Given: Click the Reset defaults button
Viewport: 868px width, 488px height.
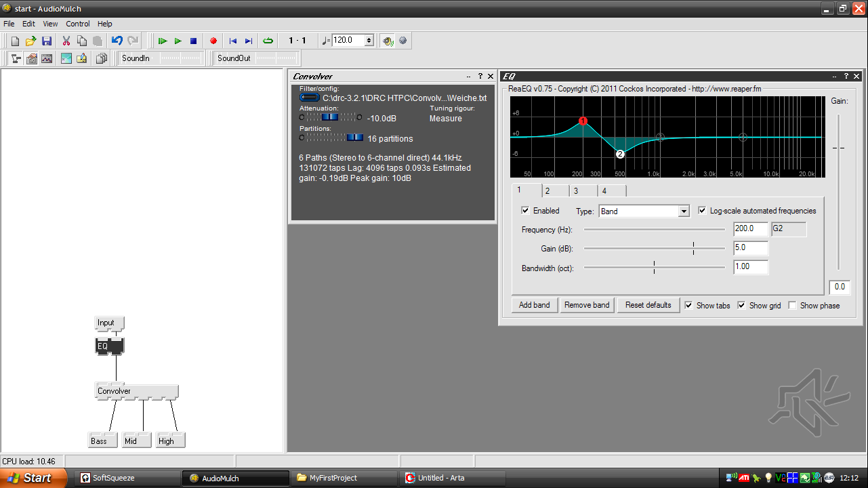Looking at the screenshot, I should (648, 305).
